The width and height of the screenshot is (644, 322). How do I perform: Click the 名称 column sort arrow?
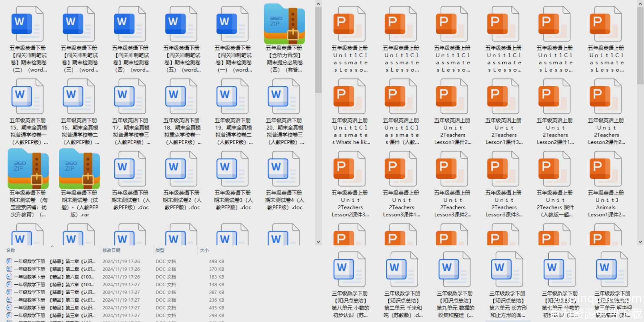point(52,246)
